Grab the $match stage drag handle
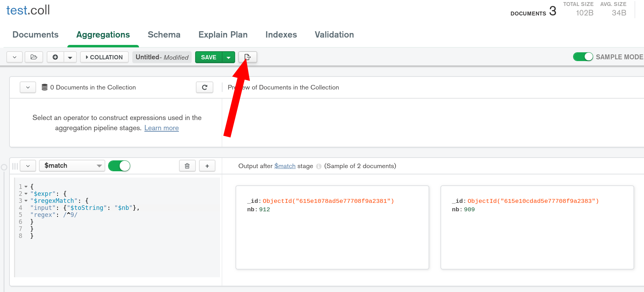The height and width of the screenshot is (292, 644). tap(15, 166)
